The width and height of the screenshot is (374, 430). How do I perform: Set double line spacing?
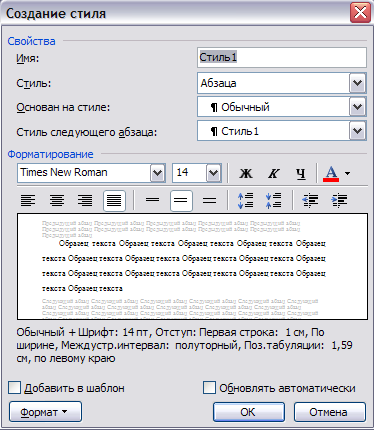click(209, 201)
